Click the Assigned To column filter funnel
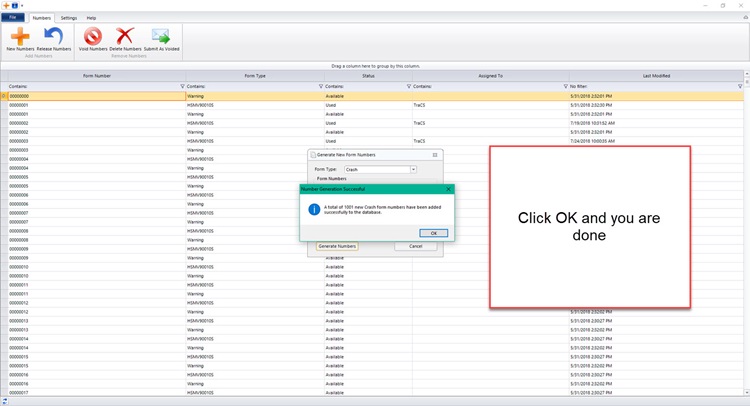This screenshot has height=406, width=750. click(565, 86)
